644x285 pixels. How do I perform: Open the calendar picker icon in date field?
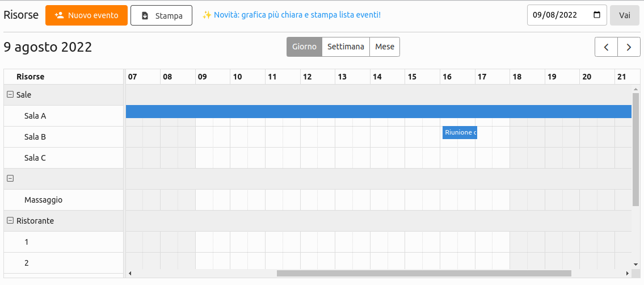click(x=596, y=15)
